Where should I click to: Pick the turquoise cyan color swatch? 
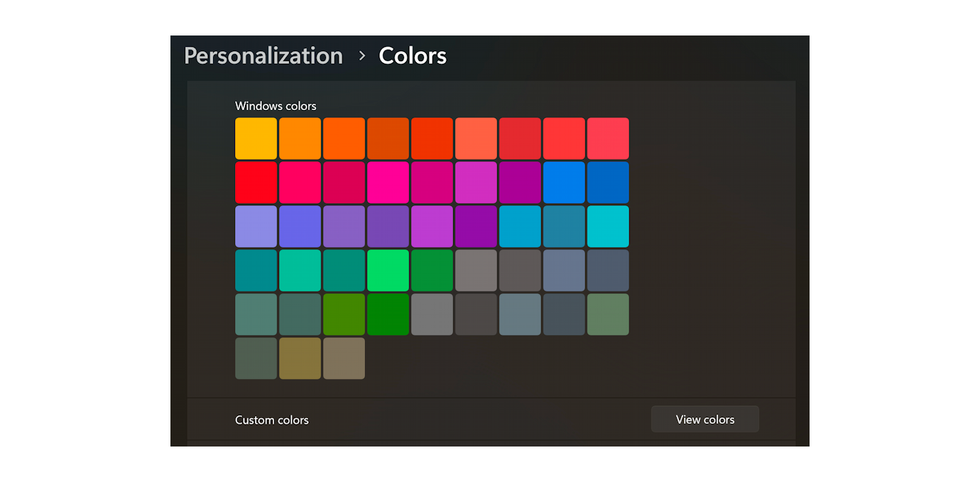point(608,226)
